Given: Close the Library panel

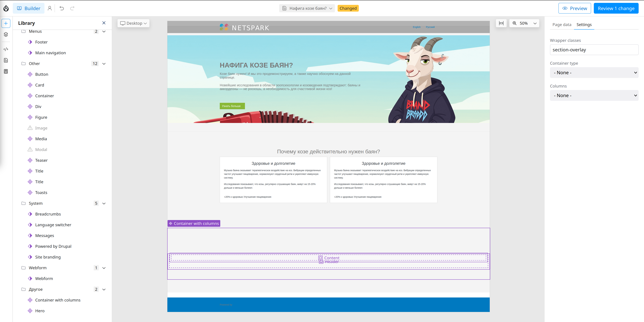Looking at the screenshot, I should [104, 23].
